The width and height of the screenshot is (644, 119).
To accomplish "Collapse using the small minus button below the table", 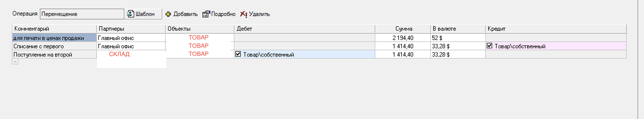I will 15,61.
